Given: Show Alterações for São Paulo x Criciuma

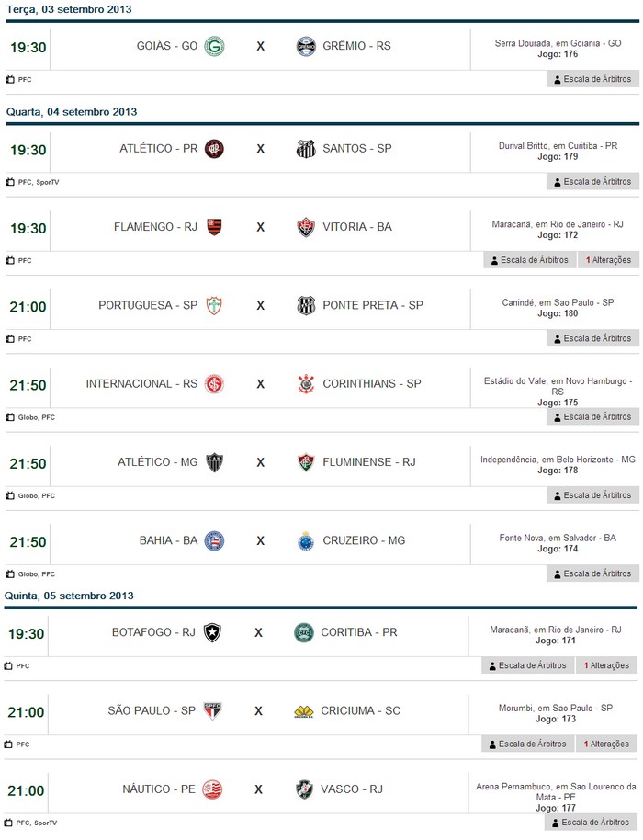Looking at the screenshot, I should click(605, 744).
